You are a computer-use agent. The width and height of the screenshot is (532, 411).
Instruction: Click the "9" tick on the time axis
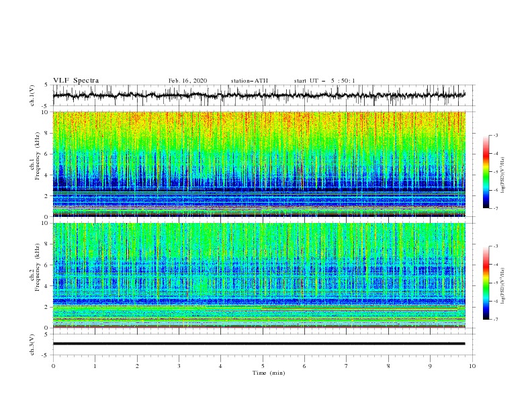[430, 366]
